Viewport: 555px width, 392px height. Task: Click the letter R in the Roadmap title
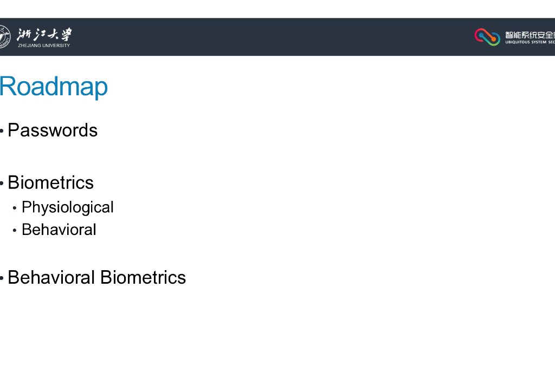[x=8, y=87]
